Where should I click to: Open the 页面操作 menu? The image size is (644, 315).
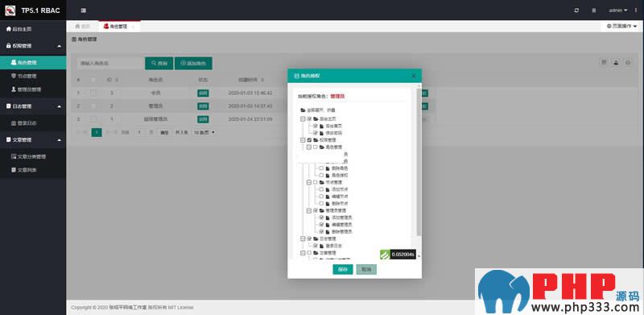click(x=621, y=27)
